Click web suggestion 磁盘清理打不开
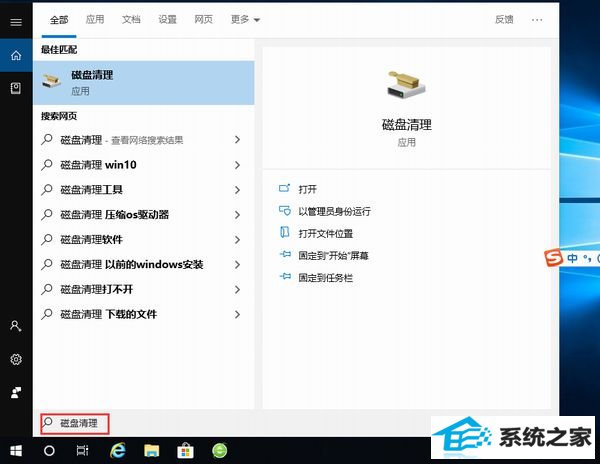Image resolution: width=600 pixels, height=464 pixels. (96, 290)
